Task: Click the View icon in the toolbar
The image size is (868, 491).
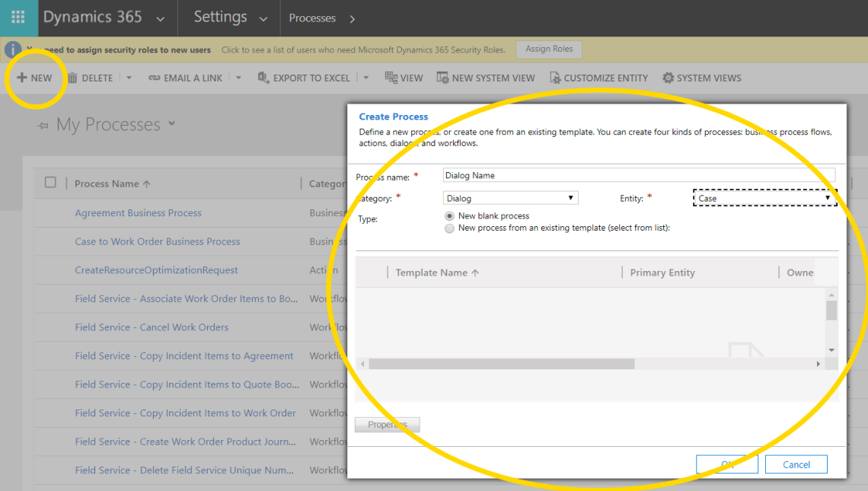Action: (390, 77)
